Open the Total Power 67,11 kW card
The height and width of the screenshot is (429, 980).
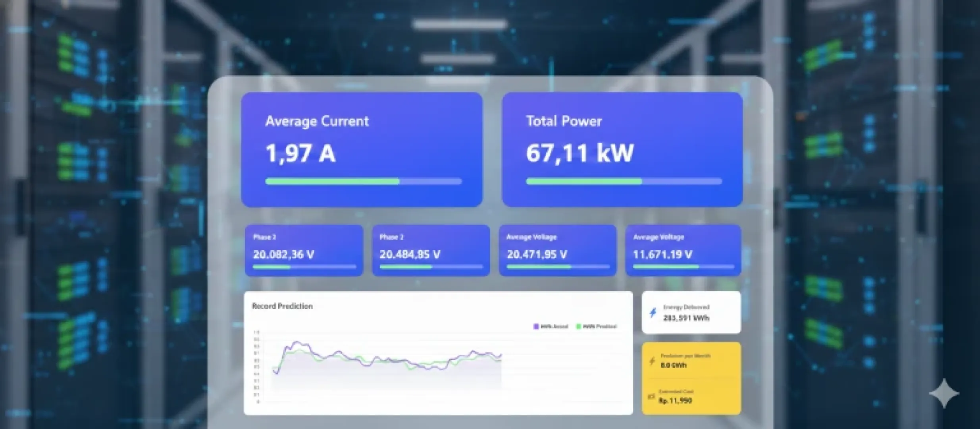tap(622, 149)
